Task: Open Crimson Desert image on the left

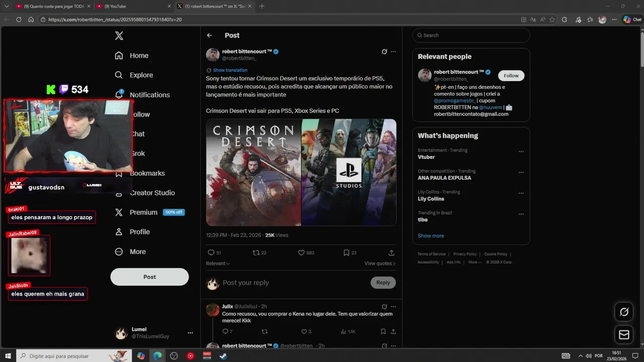Action: click(254, 172)
